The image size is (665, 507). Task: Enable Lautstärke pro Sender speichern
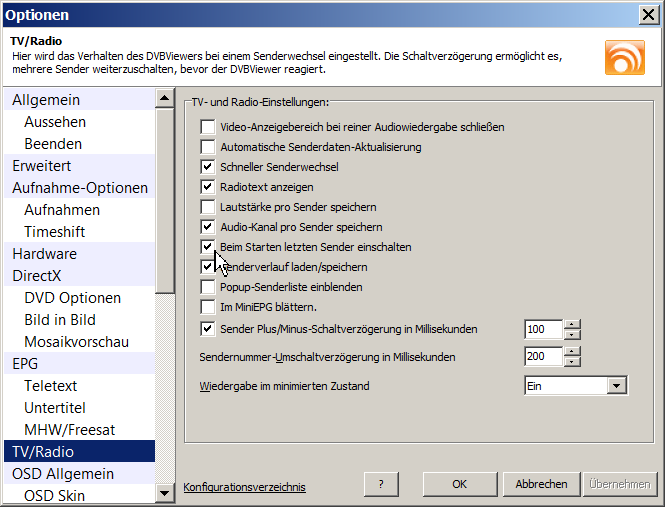coord(208,206)
